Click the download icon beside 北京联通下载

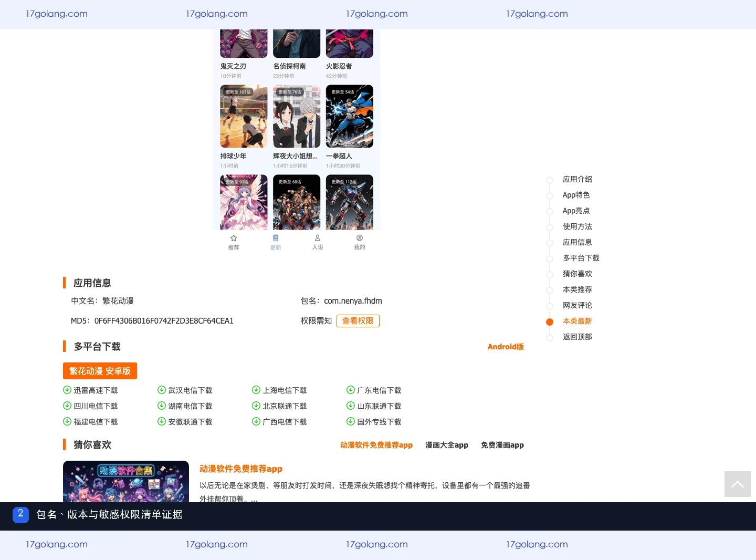coord(256,406)
